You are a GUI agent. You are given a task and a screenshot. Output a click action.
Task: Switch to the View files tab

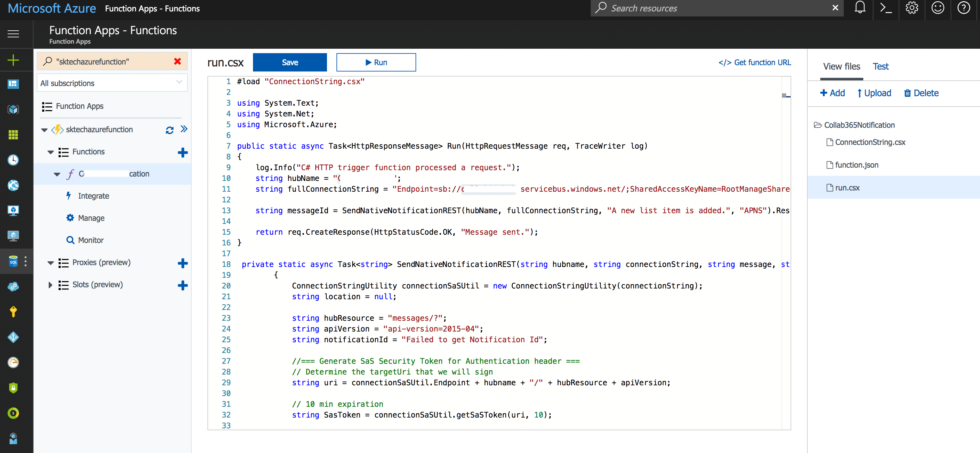pos(841,66)
